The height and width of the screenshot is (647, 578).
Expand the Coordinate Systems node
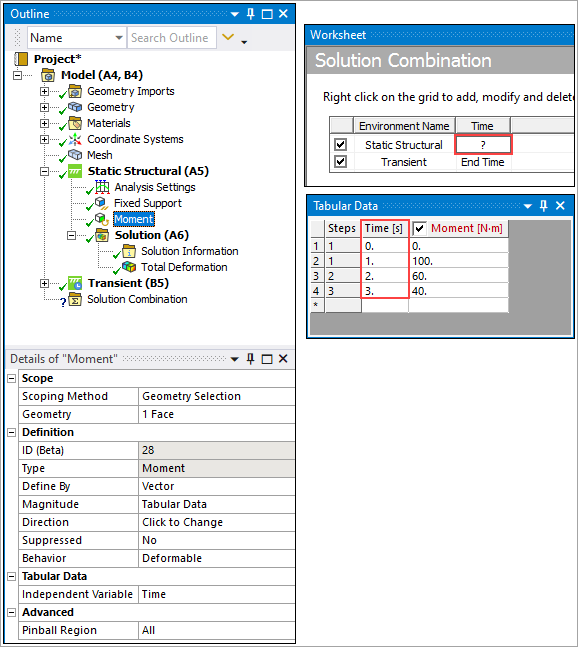point(44,139)
